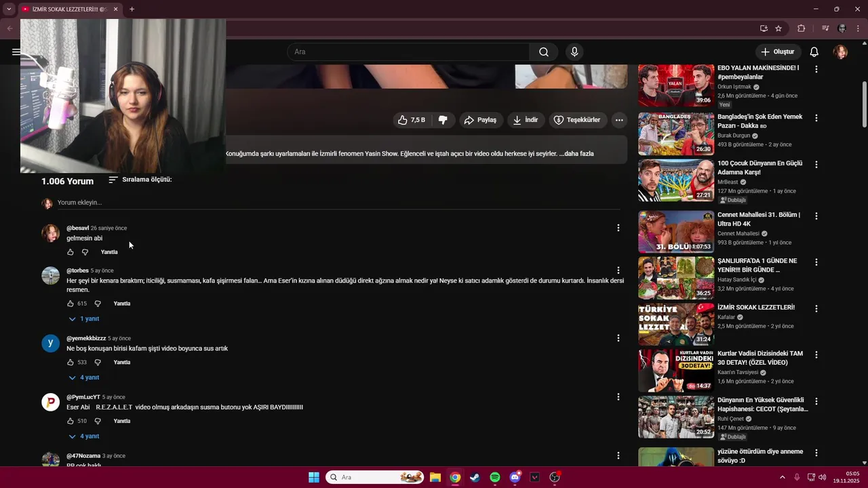The width and height of the screenshot is (868, 488).
Task: Like the video with 7,5 B likes
Action: click(412, 120)
